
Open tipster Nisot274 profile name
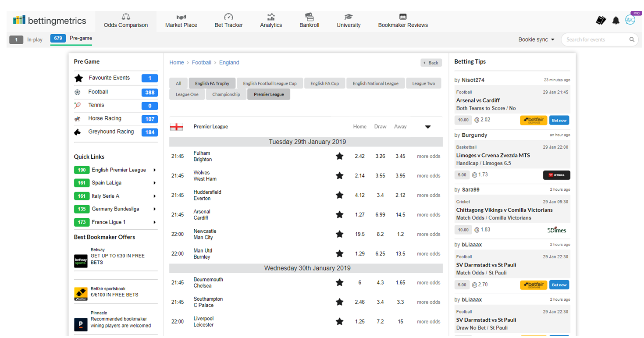pyautogui.click(x=473, y=80)
